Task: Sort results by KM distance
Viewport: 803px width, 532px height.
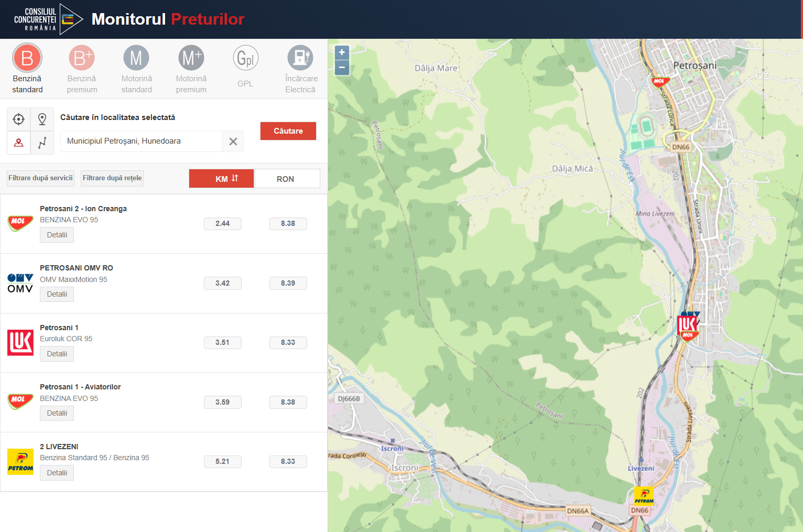Action: click(x=221, y=179)
